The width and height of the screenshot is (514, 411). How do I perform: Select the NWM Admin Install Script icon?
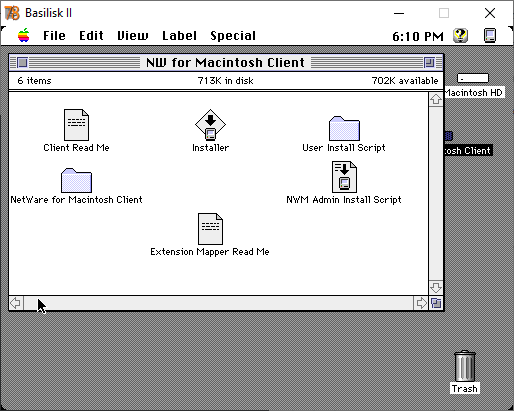pyautogui.click(x=344, y=177)
